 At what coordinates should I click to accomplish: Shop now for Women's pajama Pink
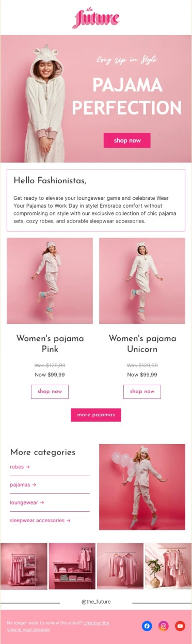tap(50, 391)
